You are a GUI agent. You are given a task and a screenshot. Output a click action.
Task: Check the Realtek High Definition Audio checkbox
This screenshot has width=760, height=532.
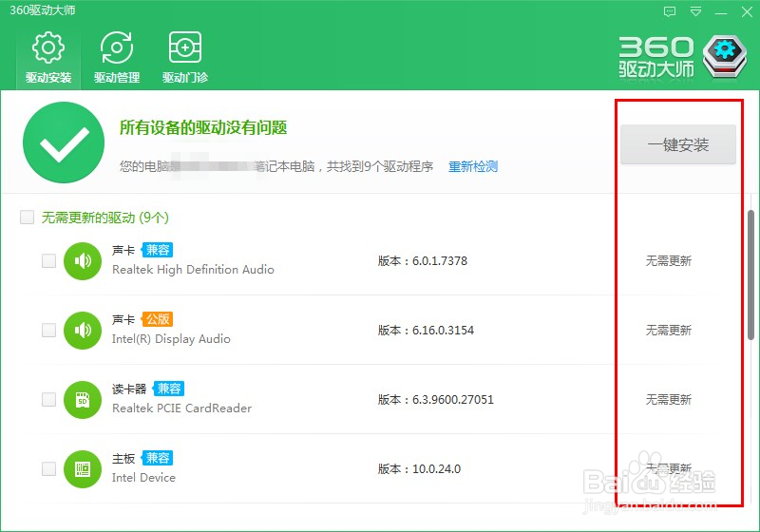coord(49,260)
